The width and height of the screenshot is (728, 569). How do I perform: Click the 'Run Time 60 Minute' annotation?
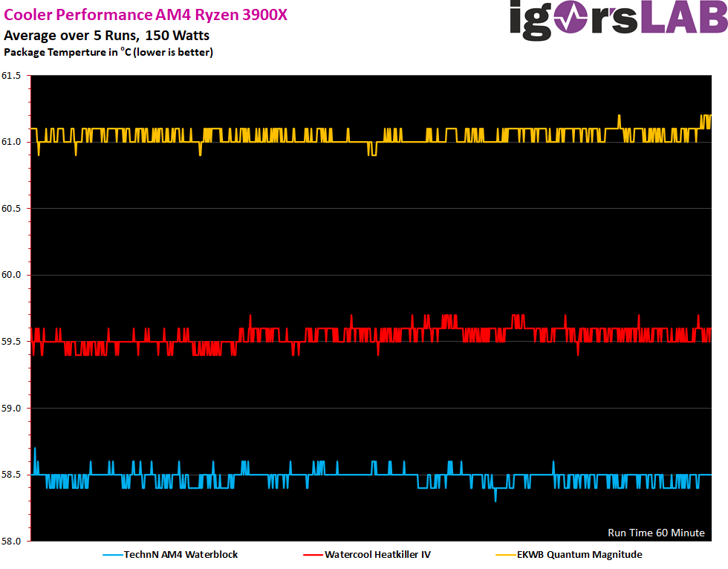coord(656,533)
